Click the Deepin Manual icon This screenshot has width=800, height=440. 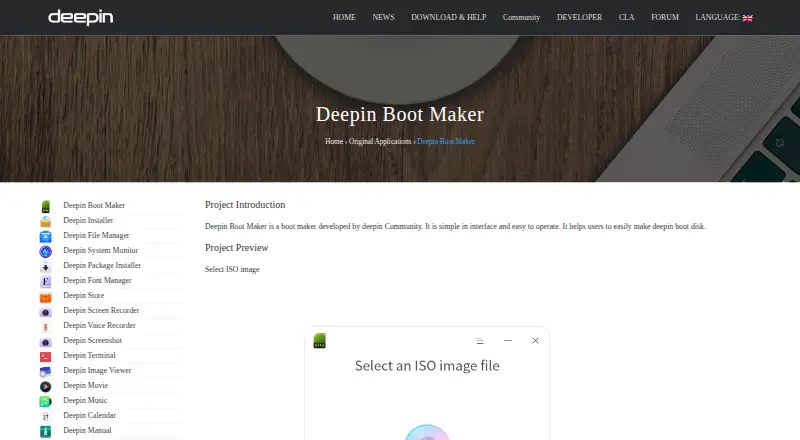[45, 431]
